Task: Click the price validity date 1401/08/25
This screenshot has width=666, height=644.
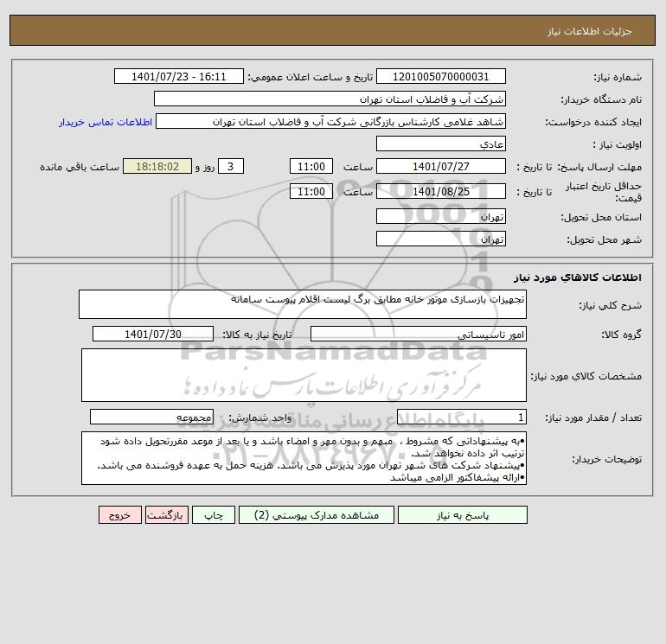Action: 441,191
